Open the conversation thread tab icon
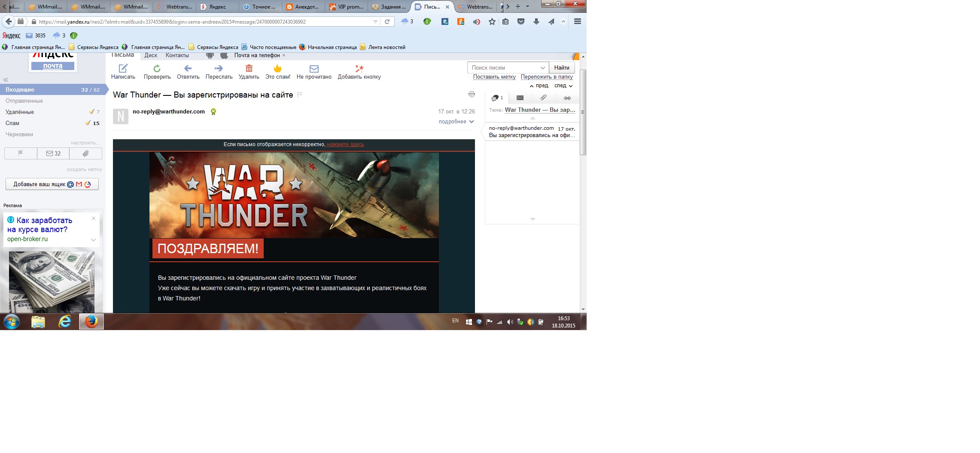 497,98
